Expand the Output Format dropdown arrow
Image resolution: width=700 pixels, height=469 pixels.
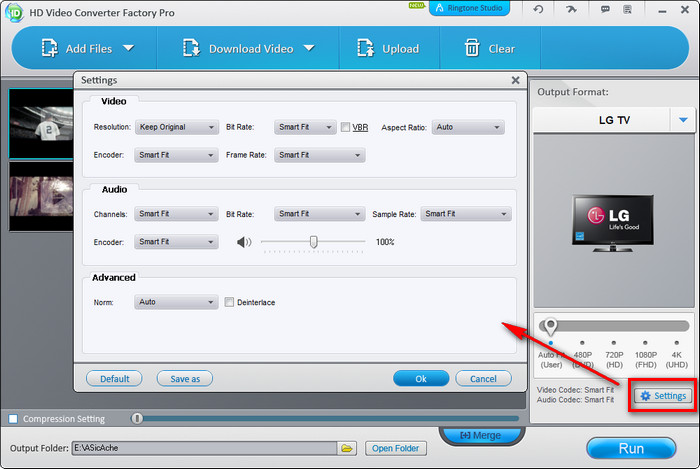[683, 120]
